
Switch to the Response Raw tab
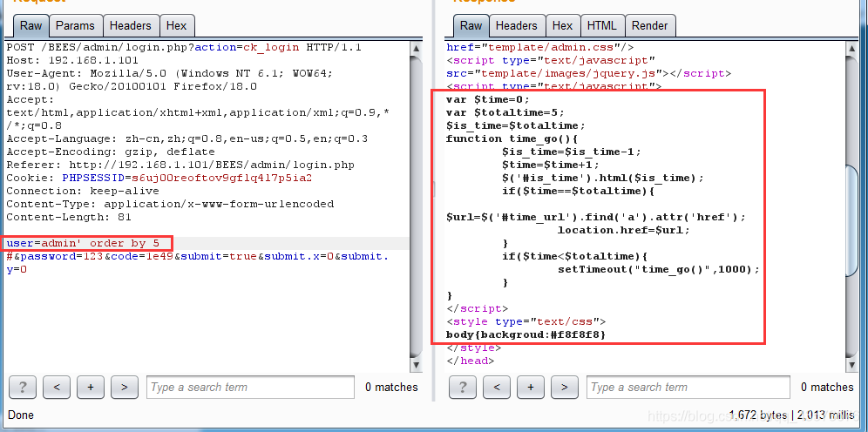pyautogui.click(x=471, y=25)
